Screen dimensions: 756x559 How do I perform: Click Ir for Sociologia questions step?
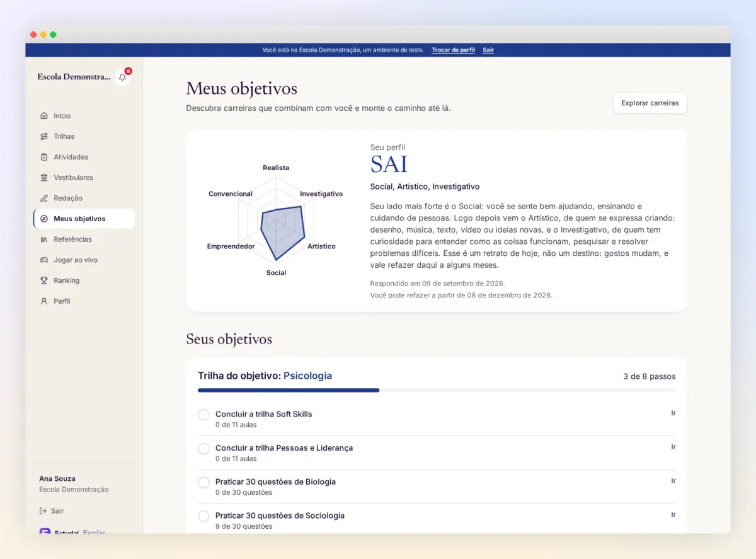(673, 515)
